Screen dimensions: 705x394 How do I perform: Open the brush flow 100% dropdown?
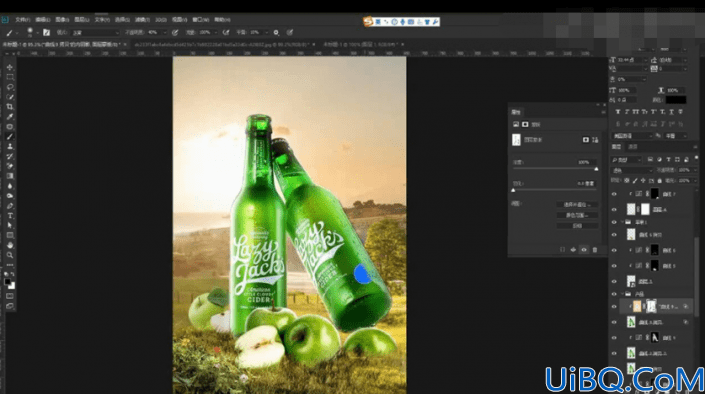[x=215, y=32]
